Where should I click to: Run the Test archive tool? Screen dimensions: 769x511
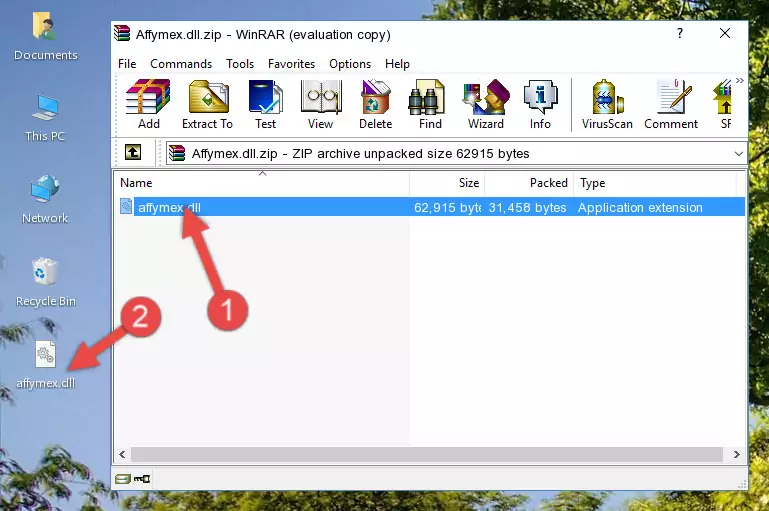(x=265, y=104)
